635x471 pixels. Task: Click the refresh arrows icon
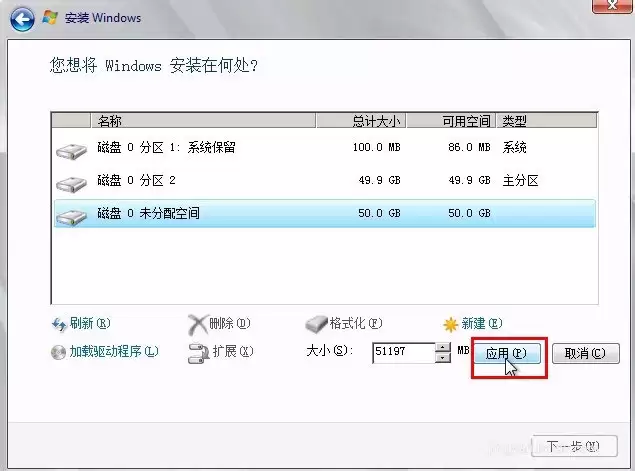click(59, 324)
